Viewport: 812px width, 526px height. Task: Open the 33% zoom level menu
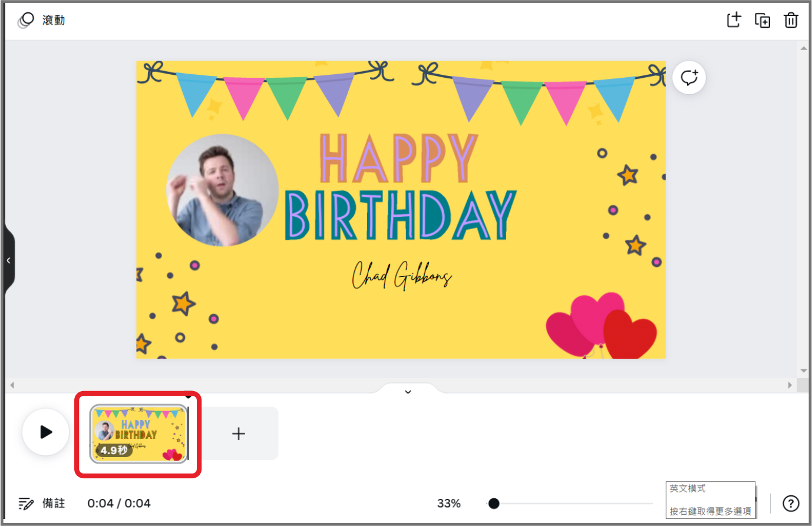[448, 504]
